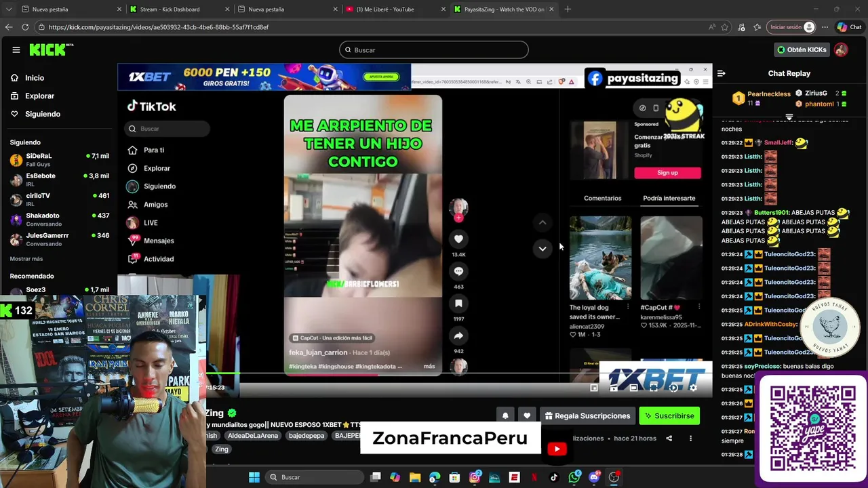Open Windows Start menu
The image size is (868, 488).
(x=254, y=477)
